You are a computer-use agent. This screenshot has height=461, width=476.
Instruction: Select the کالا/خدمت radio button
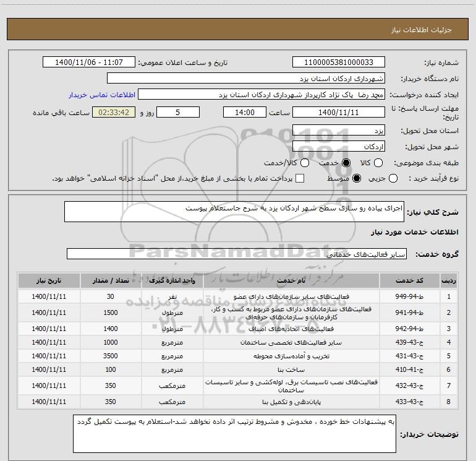tap(305, 163)
